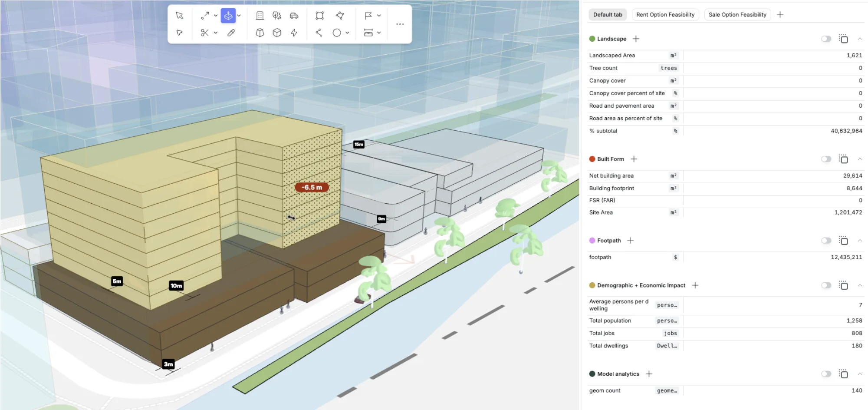Add metric to Demographic + Economic Impact
This screenshot has height=410, width=868.
pyautogui.click(x=695, y=285)
